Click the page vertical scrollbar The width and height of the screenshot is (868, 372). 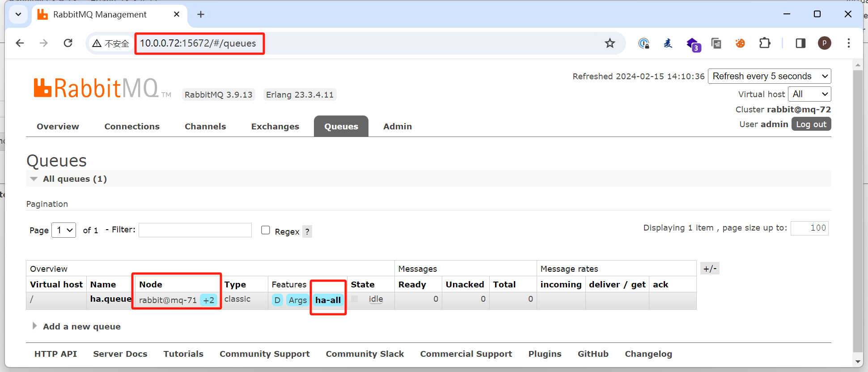click(858, 210)
